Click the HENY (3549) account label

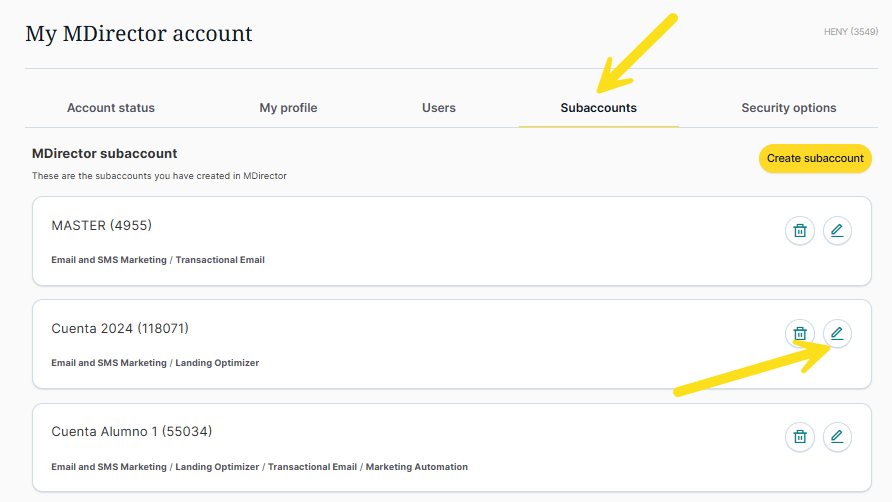point(849,32)
